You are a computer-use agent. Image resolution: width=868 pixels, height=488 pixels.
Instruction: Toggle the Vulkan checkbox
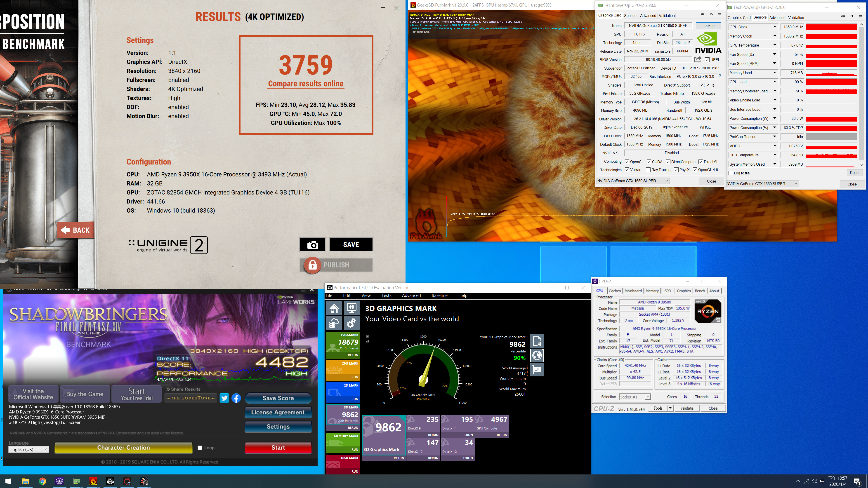pyautogui.click(x=627, y=170)
